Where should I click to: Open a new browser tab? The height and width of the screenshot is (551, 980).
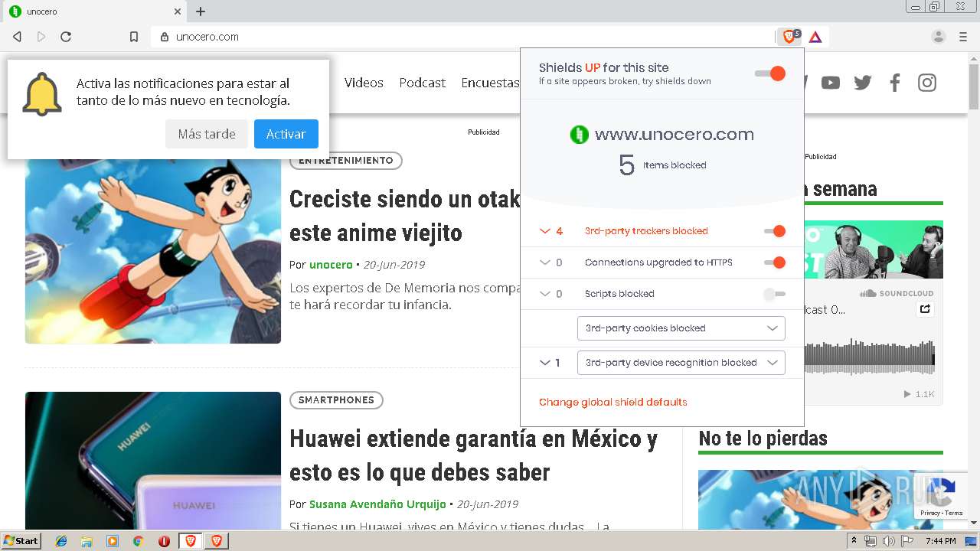click(201, 11)
